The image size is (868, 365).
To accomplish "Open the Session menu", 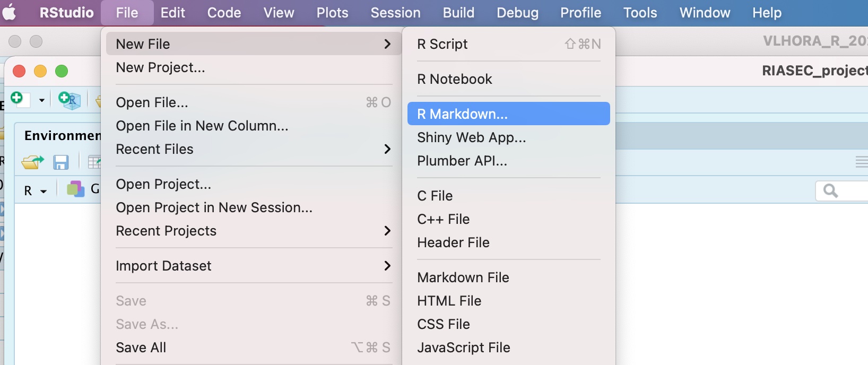I will [x=396, y=12].
